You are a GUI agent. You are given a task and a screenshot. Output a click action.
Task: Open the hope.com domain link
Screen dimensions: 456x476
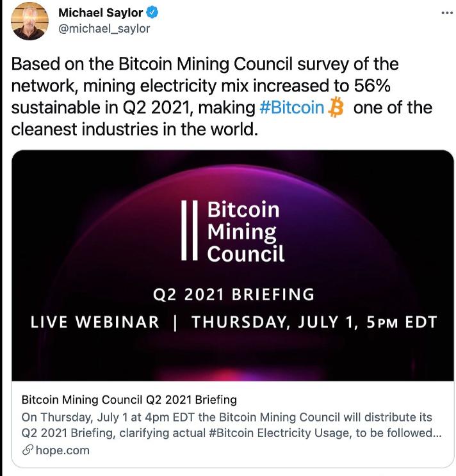pos(62,450)
